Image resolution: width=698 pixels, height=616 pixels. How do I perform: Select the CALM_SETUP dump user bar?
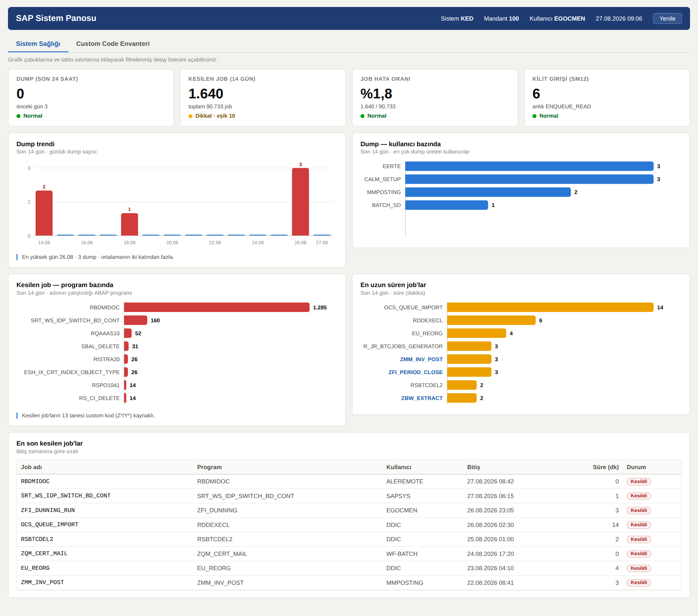[x=529, y=179]
